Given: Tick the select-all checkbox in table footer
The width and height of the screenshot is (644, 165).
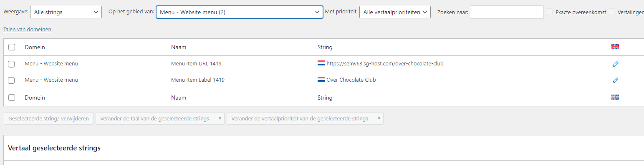Looking at the screenshot, I should click(x=12, y=97).
